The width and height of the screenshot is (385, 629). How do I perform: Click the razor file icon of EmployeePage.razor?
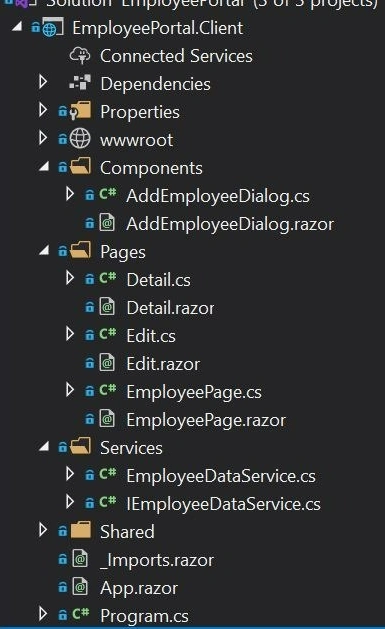107,419
